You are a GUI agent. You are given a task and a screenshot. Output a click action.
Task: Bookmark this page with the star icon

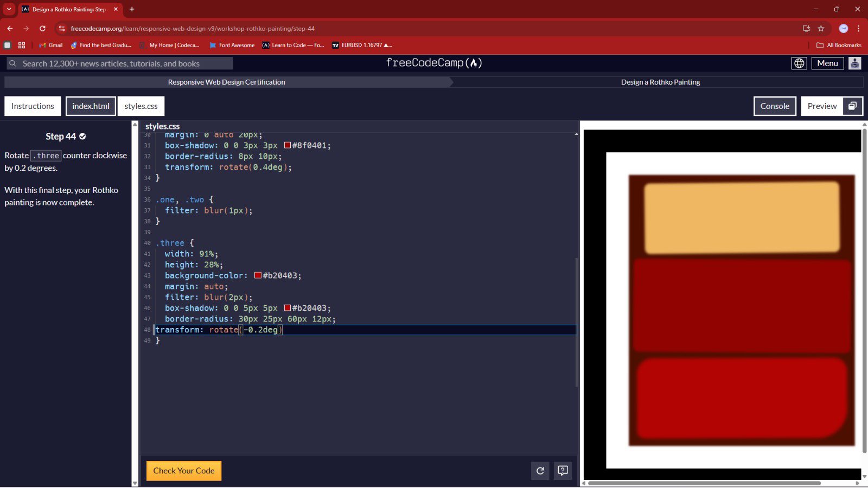click(821, 29)
